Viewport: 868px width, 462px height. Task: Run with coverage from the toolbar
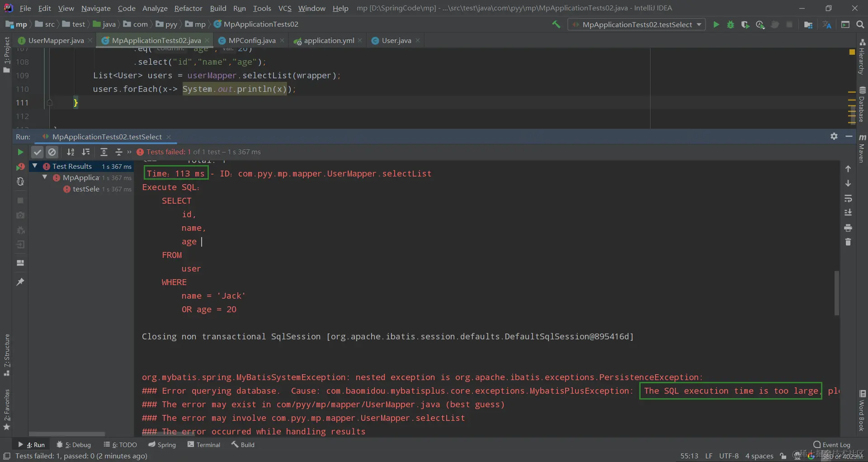coord(745,24)
